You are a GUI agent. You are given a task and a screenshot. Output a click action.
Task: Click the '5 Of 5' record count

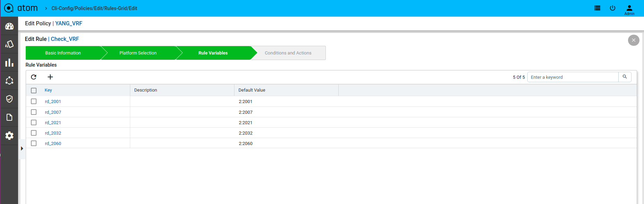(x=519, y=77)
